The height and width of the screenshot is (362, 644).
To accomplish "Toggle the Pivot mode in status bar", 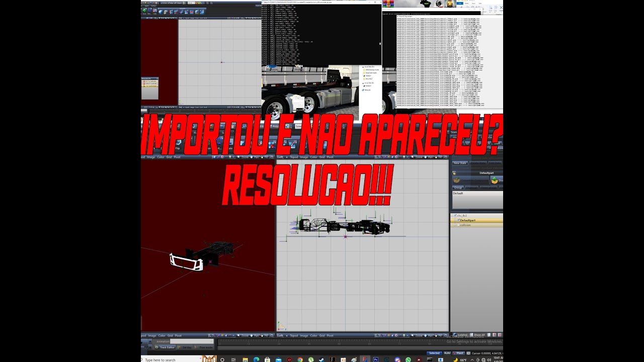I will coord(458,353).
